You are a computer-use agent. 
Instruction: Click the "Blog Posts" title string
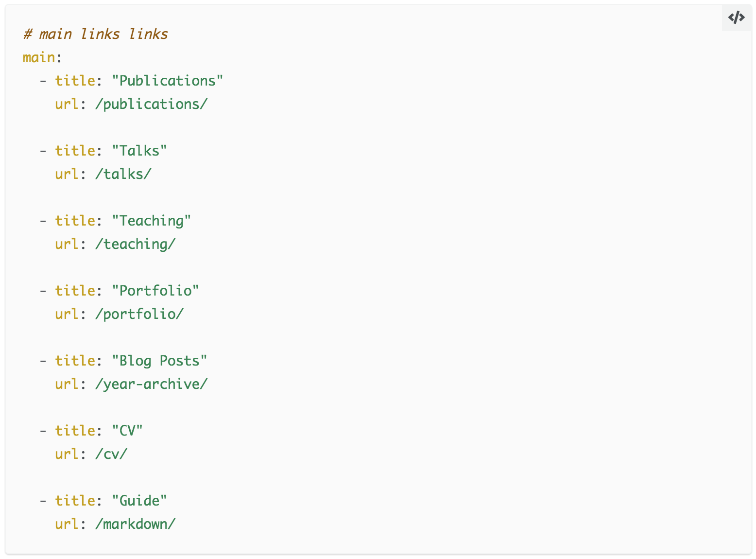point(159,361)
